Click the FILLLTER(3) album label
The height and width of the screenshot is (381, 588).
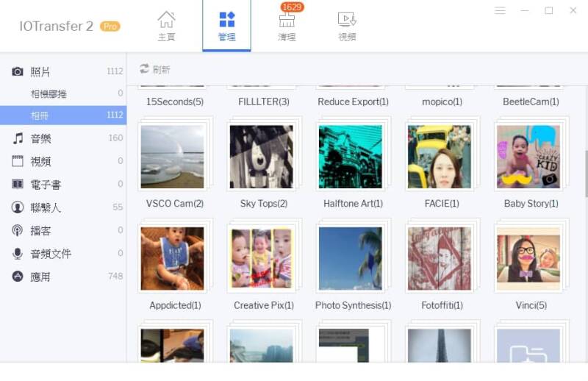264,102
